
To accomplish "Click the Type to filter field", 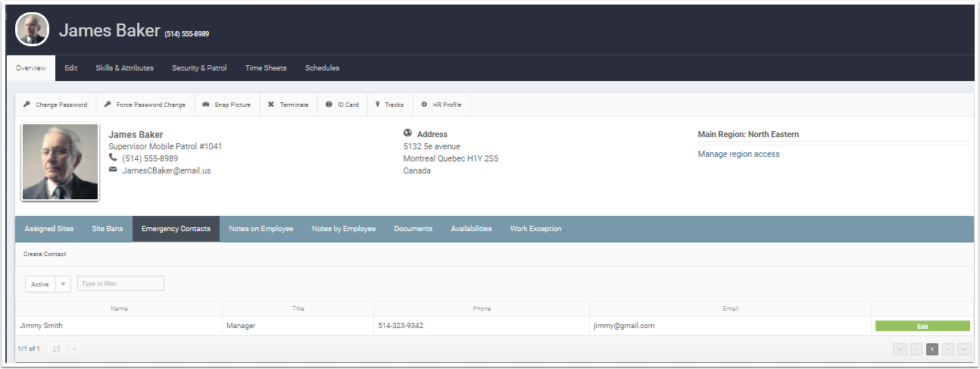I will [120, 283].
